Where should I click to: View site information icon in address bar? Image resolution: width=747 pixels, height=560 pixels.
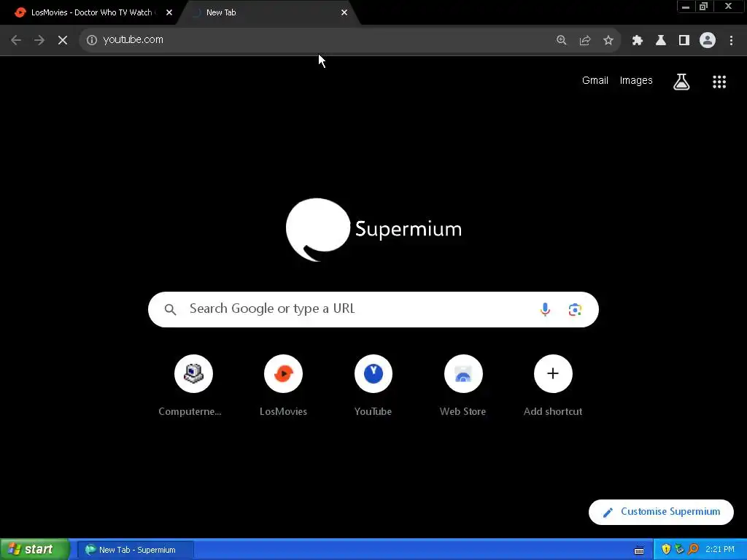click(x=92, y=40)
